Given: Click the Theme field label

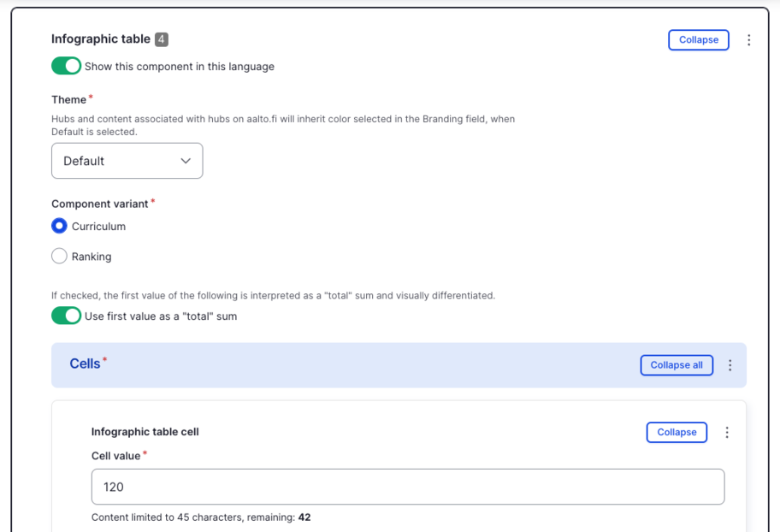Looking at the screenshot, I should point(68,100).
